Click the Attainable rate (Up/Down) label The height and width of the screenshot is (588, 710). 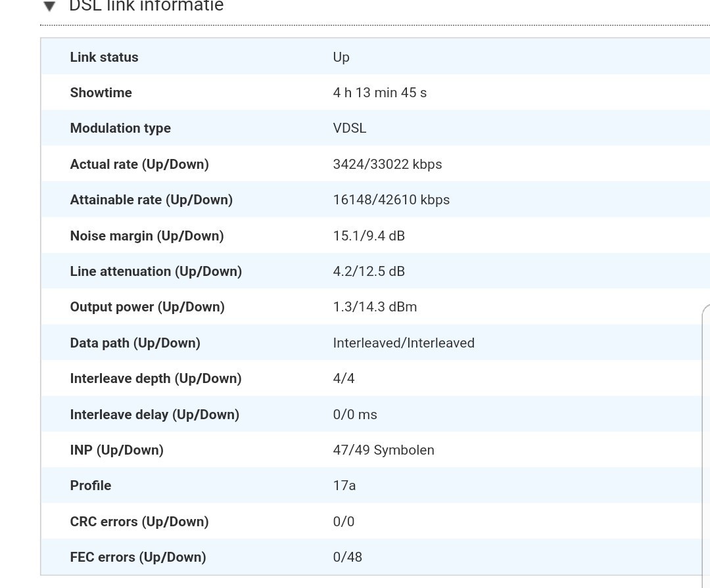tap(151, 200)
